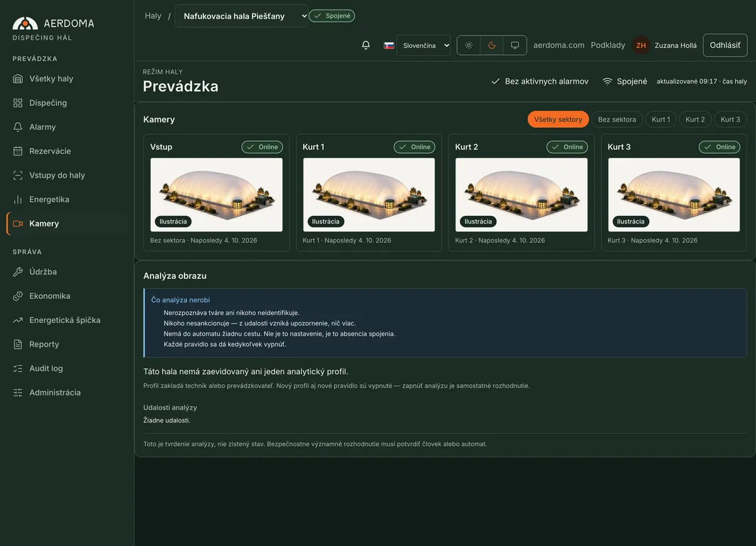Click text 'Bez sektora · Naposledy 4. 10. 2026'
756x546 pixels.
click(x=203, y=241)
